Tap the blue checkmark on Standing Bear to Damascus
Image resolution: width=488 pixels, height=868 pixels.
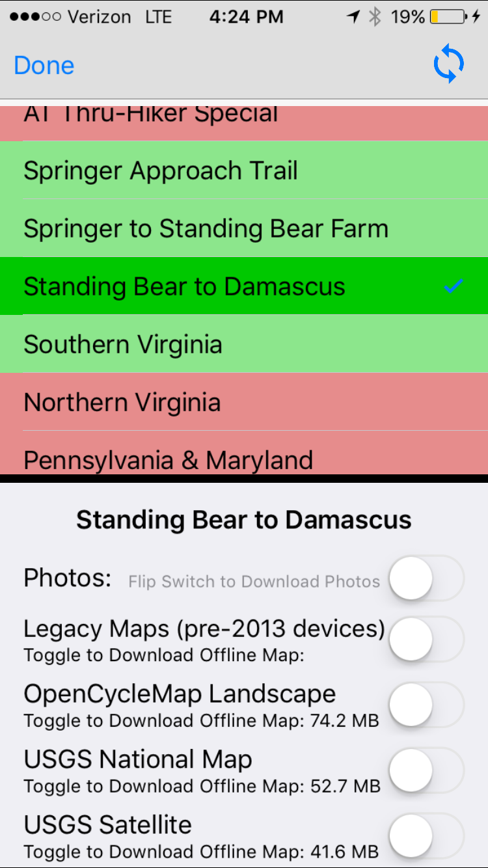point(453,286)
